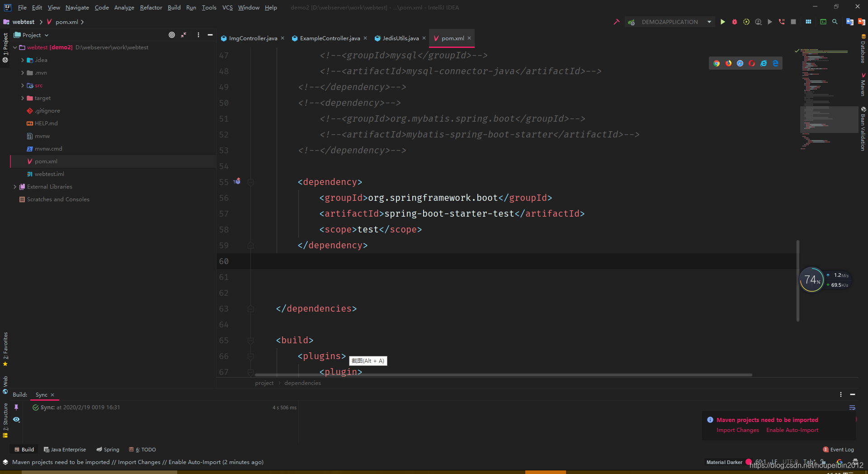868x474 pixels.
Task: Open the VCS menu
Action: pyautogui.click(x=227, y=7)
